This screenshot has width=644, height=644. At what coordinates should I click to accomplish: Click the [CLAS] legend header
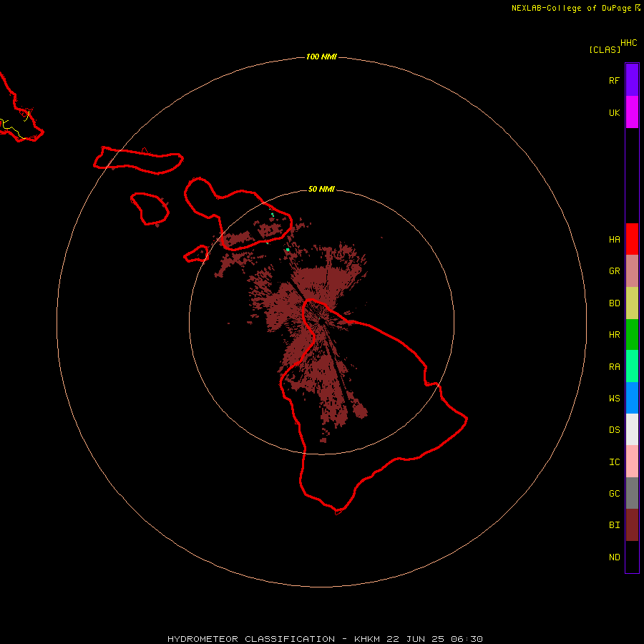[x=605, y=49]
